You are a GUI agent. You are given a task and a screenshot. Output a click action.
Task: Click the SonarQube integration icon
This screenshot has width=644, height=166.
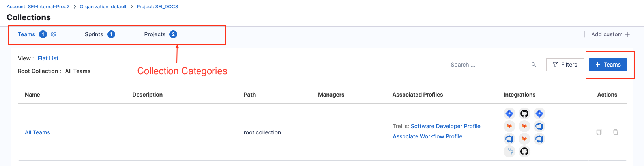click(509, 151)
